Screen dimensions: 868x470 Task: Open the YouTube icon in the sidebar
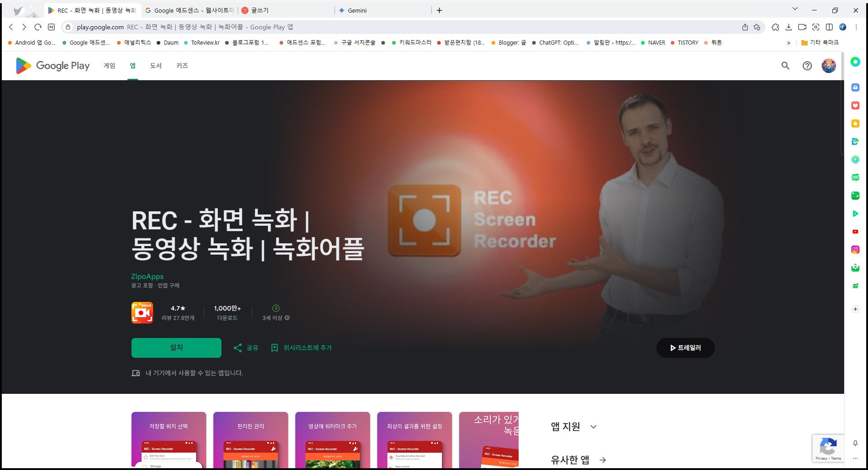tap(855, 231)
